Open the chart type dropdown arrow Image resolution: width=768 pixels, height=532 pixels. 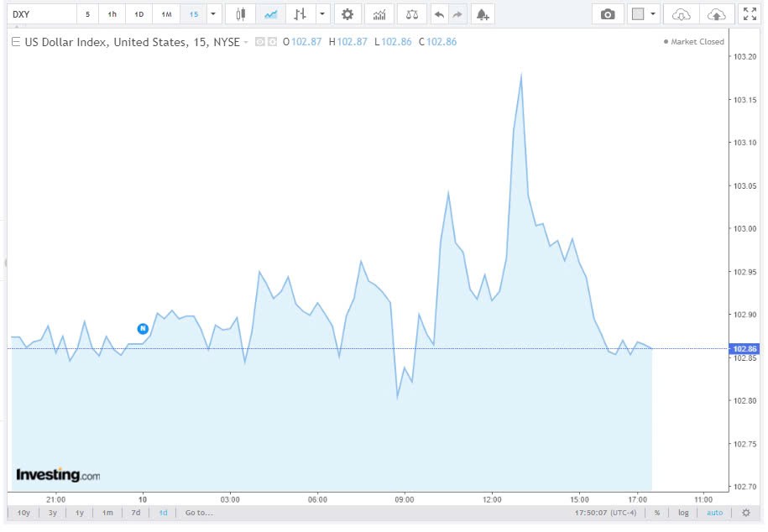pyautogui.click(x=321, y=13)
